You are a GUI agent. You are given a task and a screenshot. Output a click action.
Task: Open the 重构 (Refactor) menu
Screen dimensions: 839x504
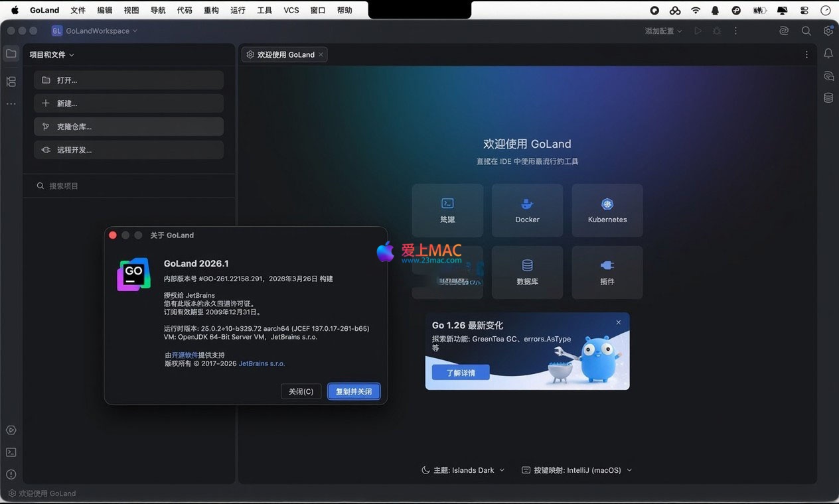click(211, 10)
